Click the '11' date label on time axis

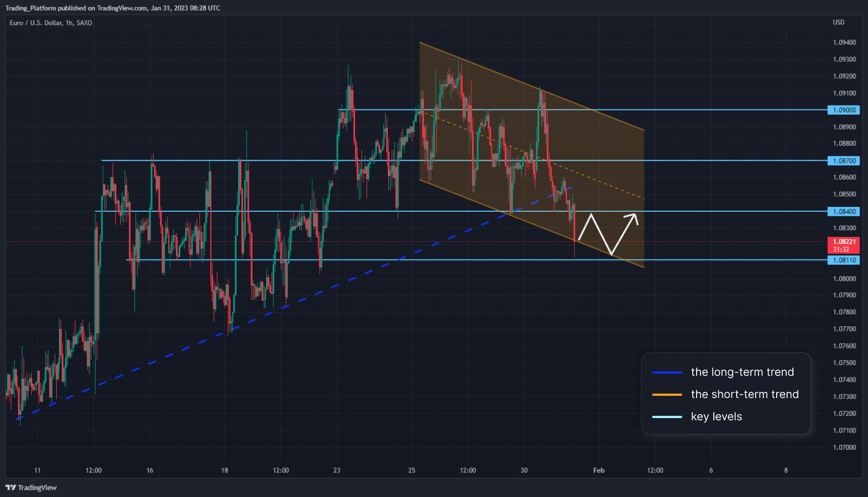pyautogui.click(x=37, y=470)
